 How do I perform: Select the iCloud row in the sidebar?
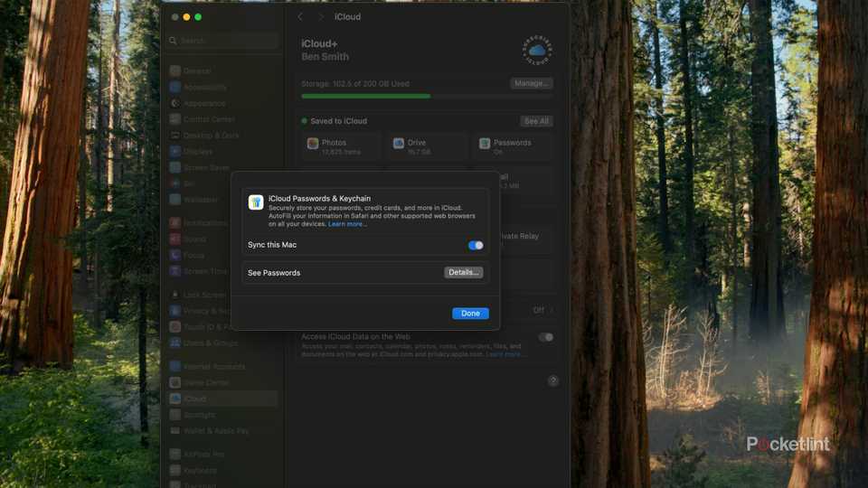pos(223,399)
